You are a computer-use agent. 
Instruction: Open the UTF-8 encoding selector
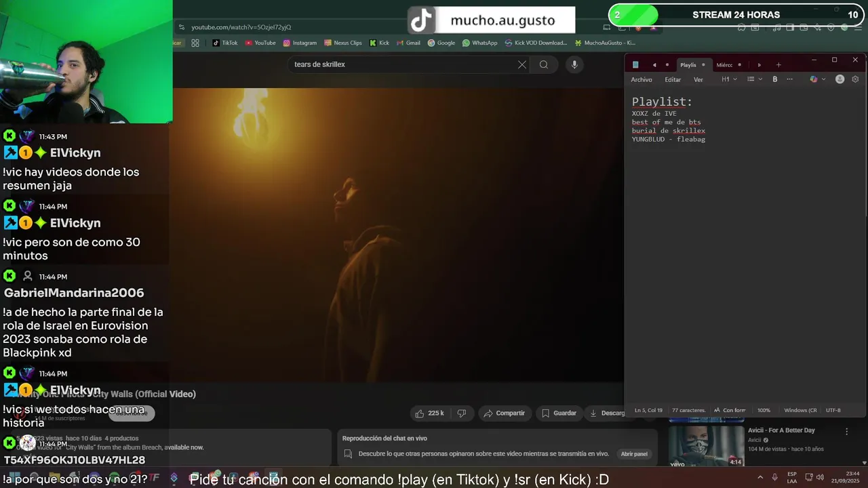point(833,410)
